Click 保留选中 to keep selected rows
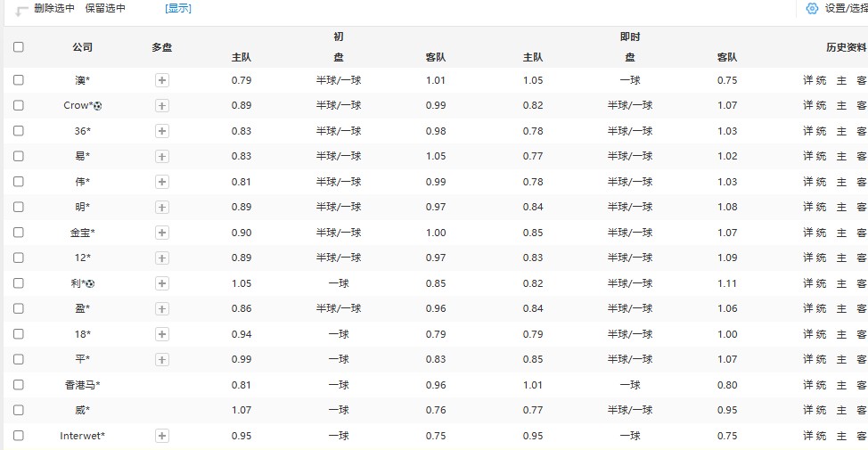 (x=105, y=8)
